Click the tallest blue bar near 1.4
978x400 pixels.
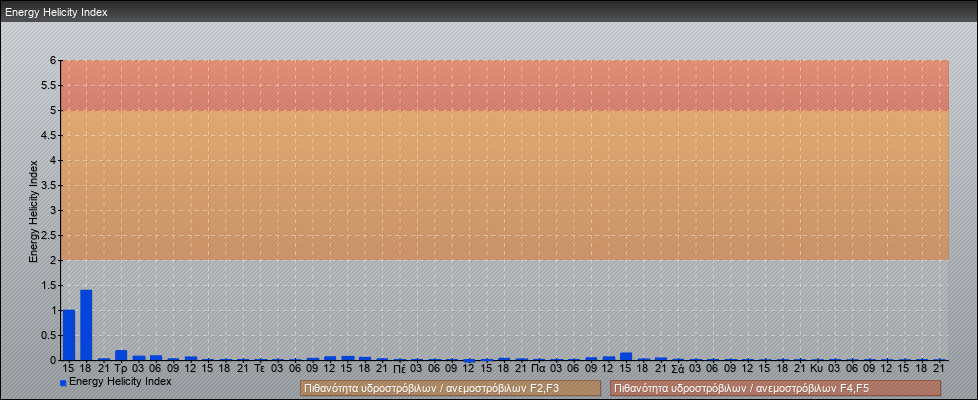[86, 325]
